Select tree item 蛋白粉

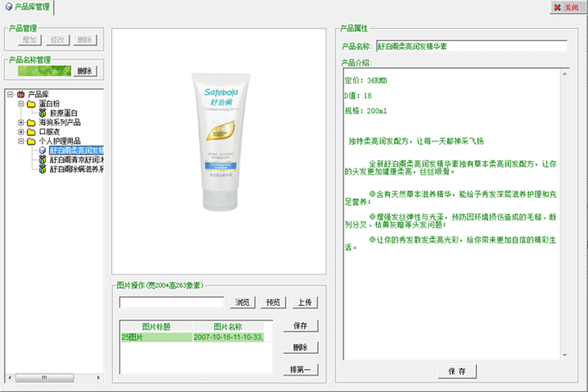49,104
